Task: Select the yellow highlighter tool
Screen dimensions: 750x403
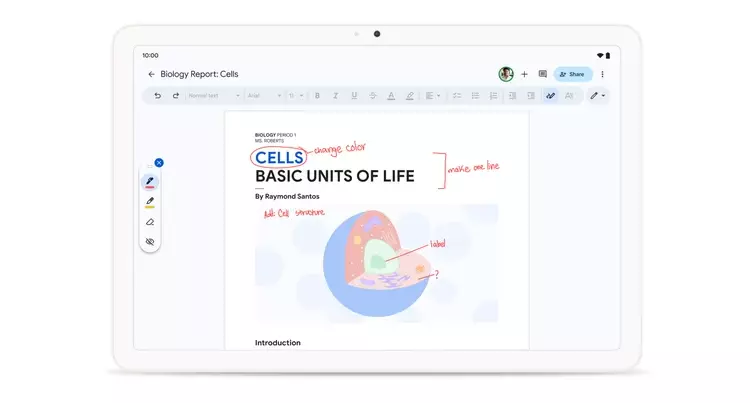Action: (x=150, y=202)
